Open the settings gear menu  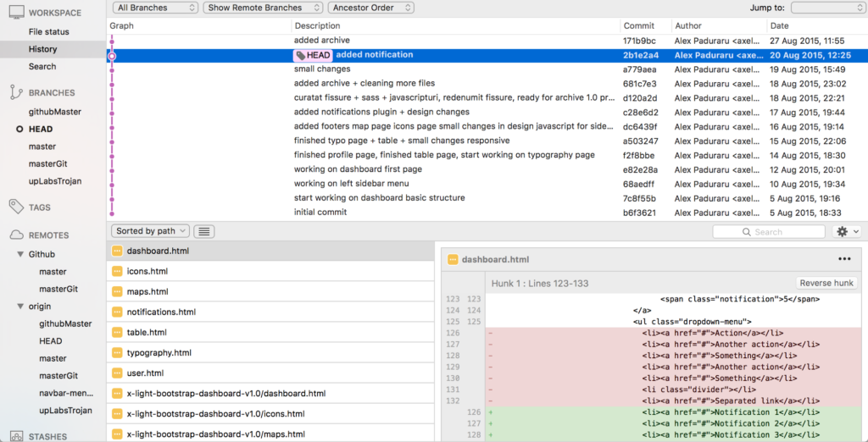tap(847, 231)
